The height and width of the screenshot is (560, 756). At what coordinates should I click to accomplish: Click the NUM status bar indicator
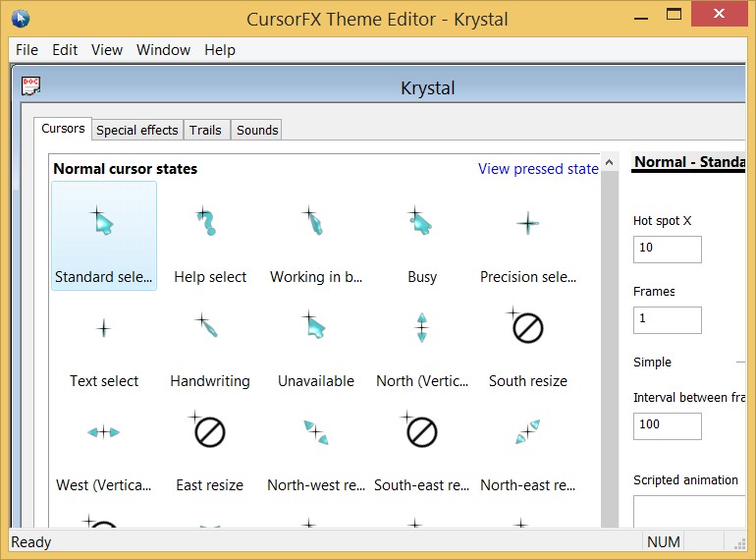tap(664, 542)
